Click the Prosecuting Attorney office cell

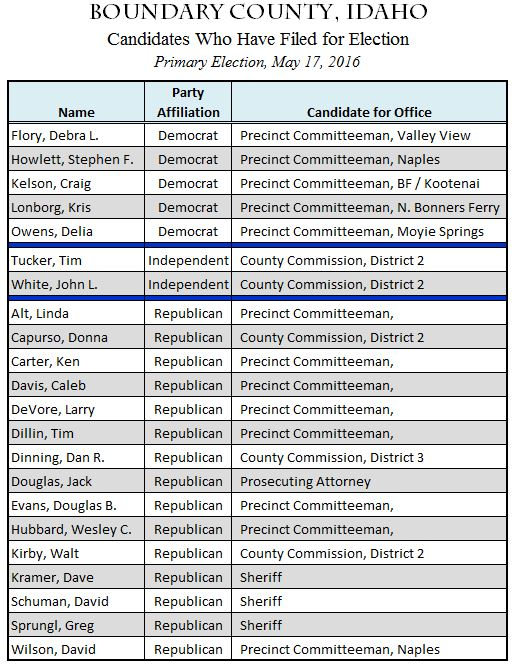coord(369,481)
